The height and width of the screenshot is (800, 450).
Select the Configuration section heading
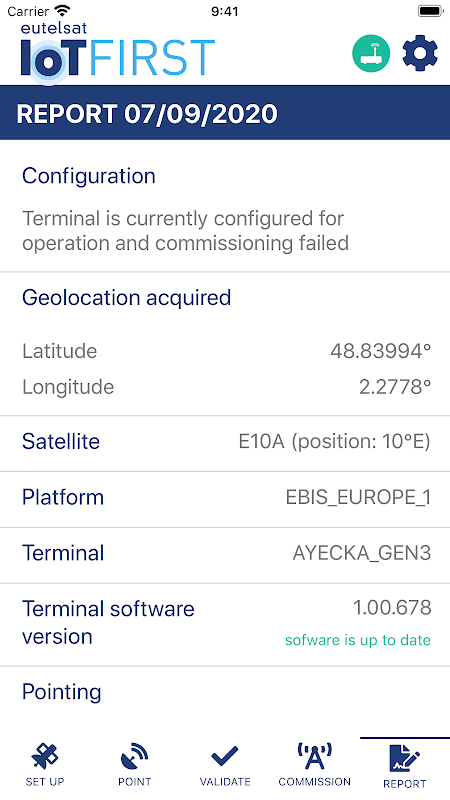(89, 176)
